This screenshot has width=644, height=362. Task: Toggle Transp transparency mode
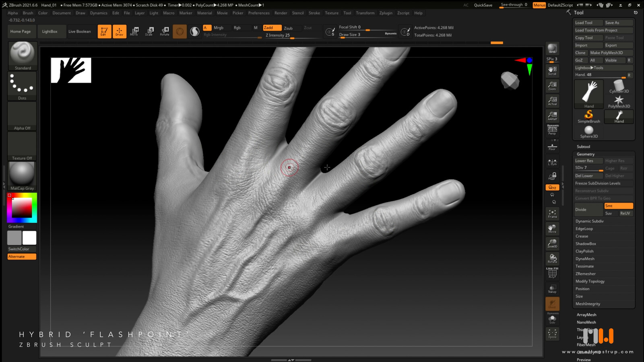tap(552, 289)
